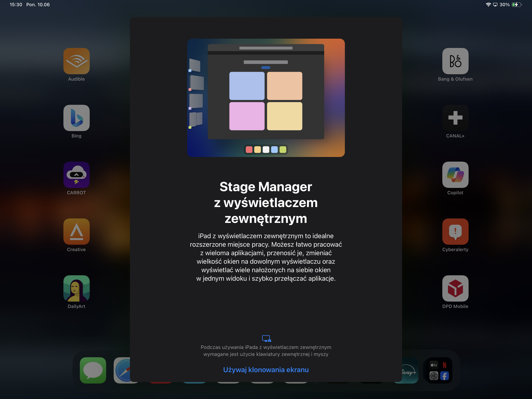
Task: Open the Creative app icon
Action: (77, 231)
